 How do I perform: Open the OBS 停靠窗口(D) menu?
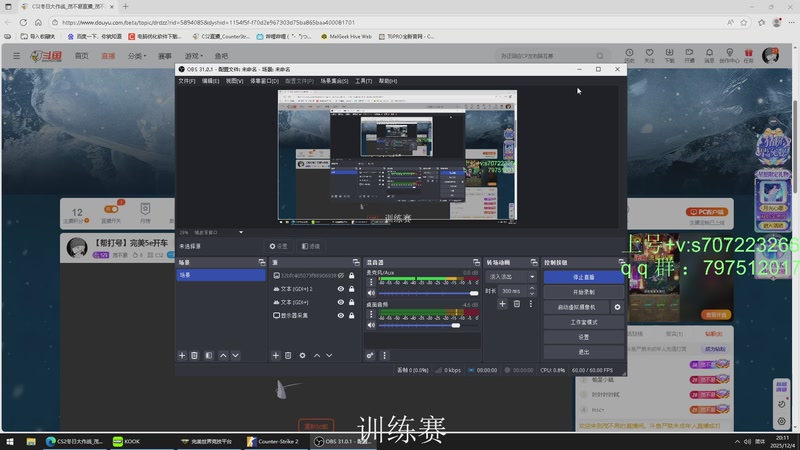click(x=264, y=81)
